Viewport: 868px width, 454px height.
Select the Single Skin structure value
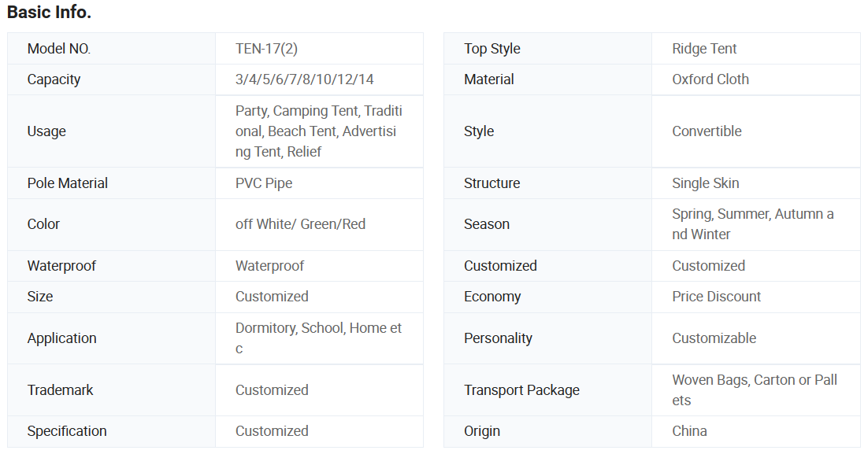point(705,183)
